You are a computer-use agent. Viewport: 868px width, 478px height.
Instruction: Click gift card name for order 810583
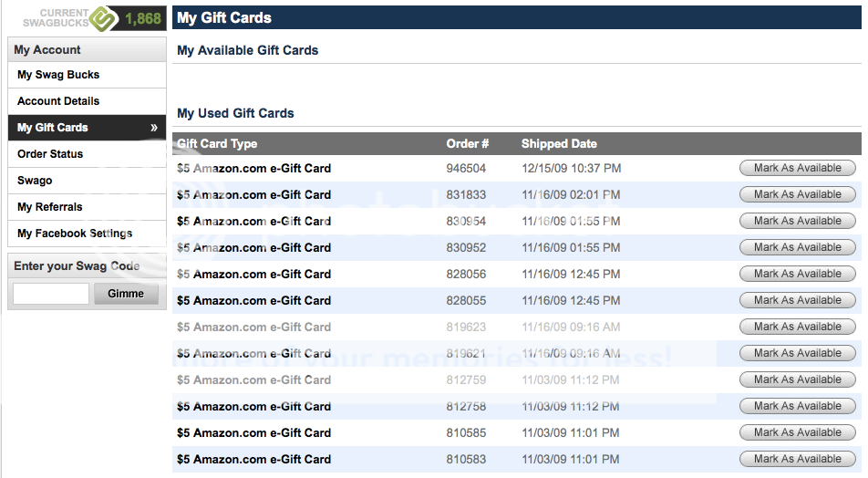point(253,460)
